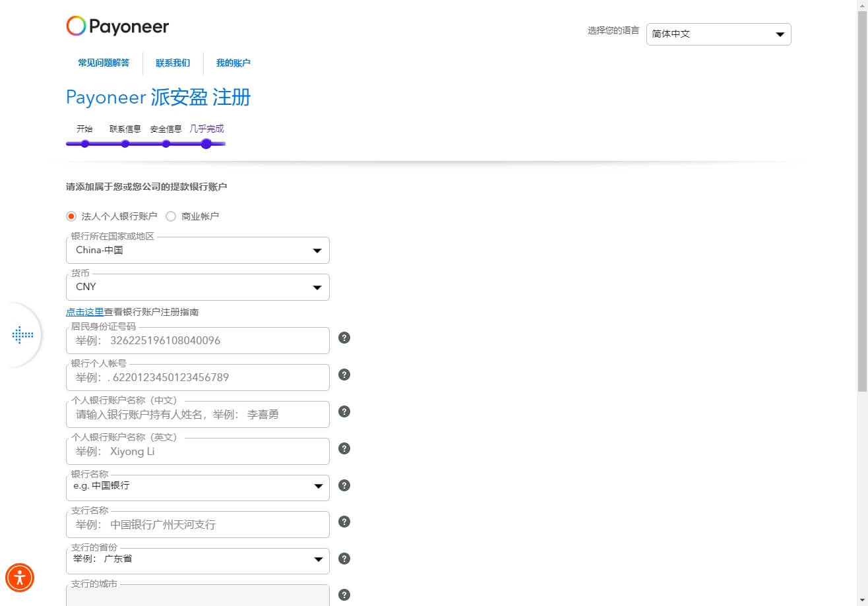Focus the 个人银行账户名称（中文） input field

198,415
